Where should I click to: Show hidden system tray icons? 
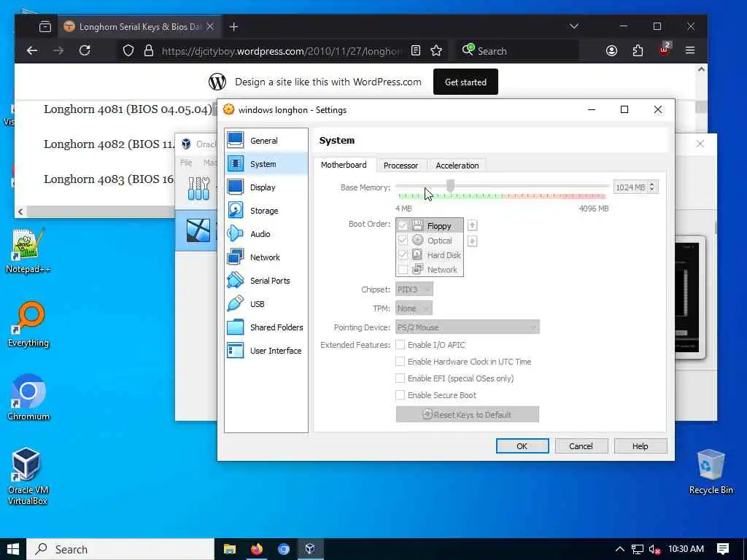[x=619, y=549]
